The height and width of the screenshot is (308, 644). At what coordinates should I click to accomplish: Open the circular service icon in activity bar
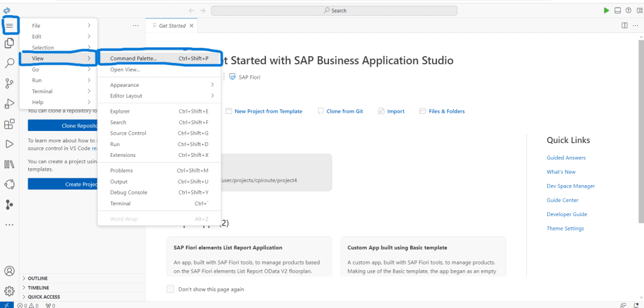(x=9, y=184)
